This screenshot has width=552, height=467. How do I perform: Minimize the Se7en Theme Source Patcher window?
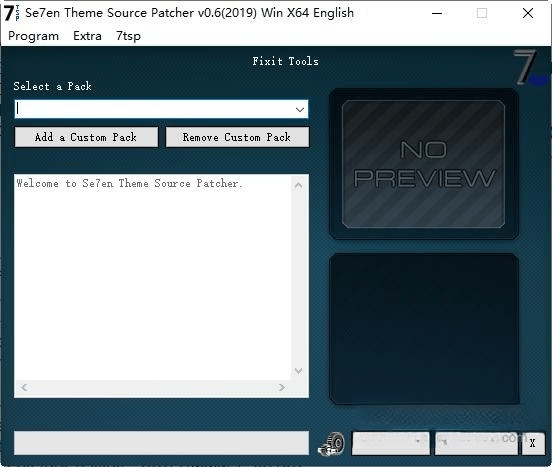click(x=437, y=13)
